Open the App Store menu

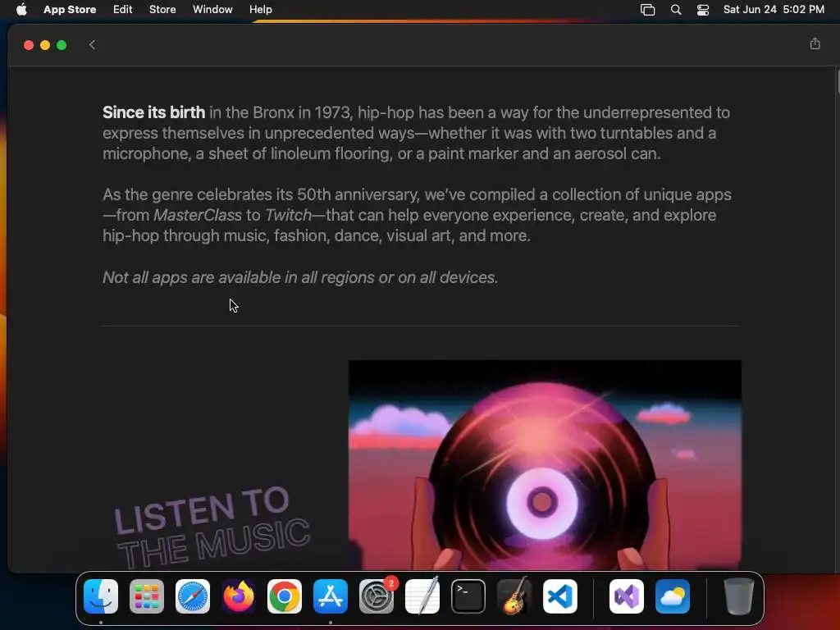click(70, 10)
